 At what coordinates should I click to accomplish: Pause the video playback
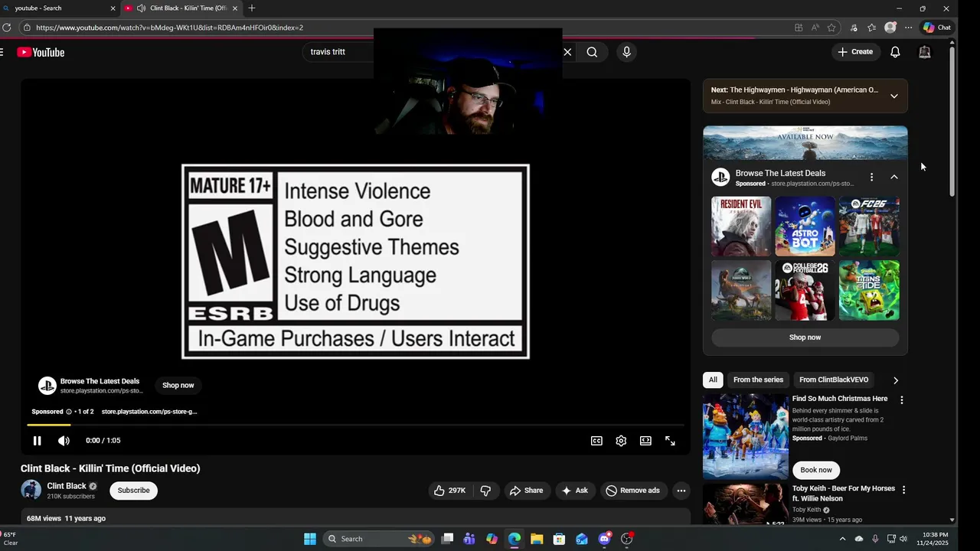tap(37, 441)
